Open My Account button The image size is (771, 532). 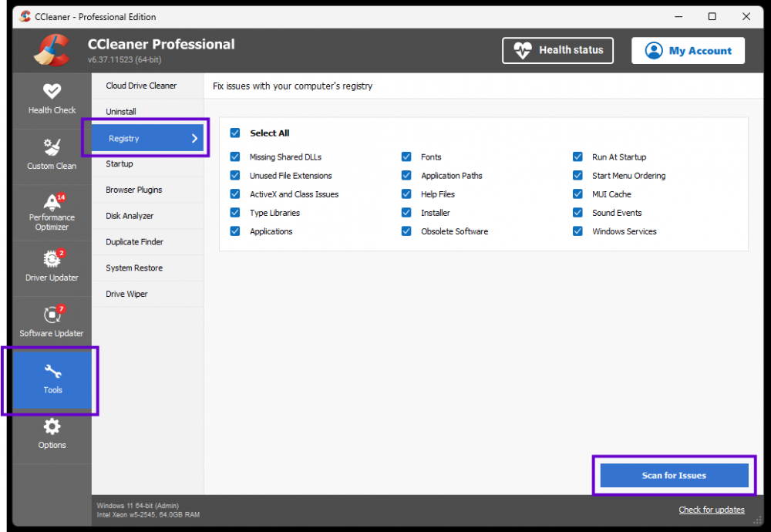pos(688,50)
